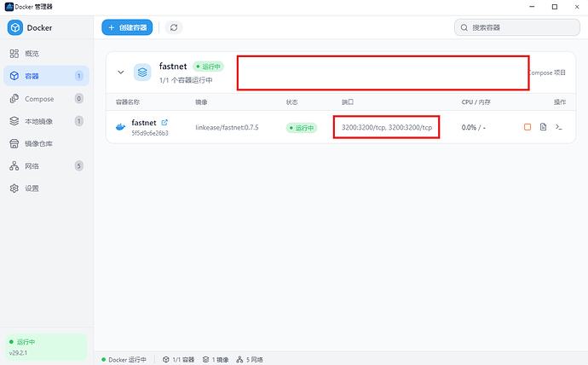Click the search magnifier icon
Viewport: 588px width, 365px height.
click(464, 27)
